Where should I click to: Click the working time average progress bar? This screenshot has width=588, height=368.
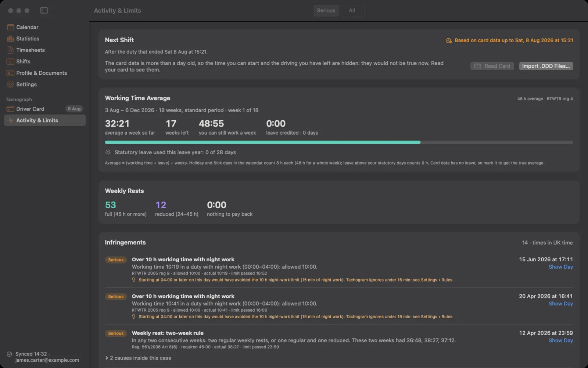coord(339,142)
